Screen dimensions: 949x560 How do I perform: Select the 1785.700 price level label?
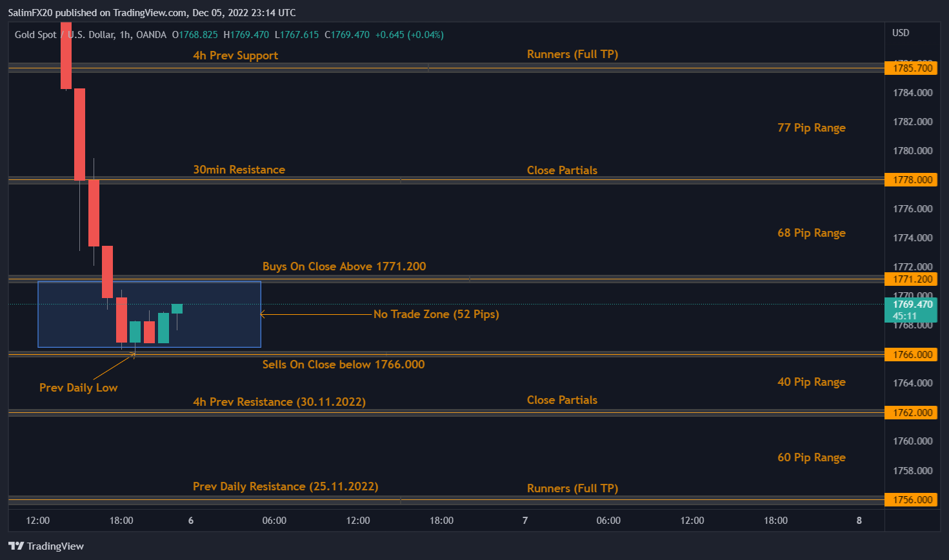click(912, 68)
